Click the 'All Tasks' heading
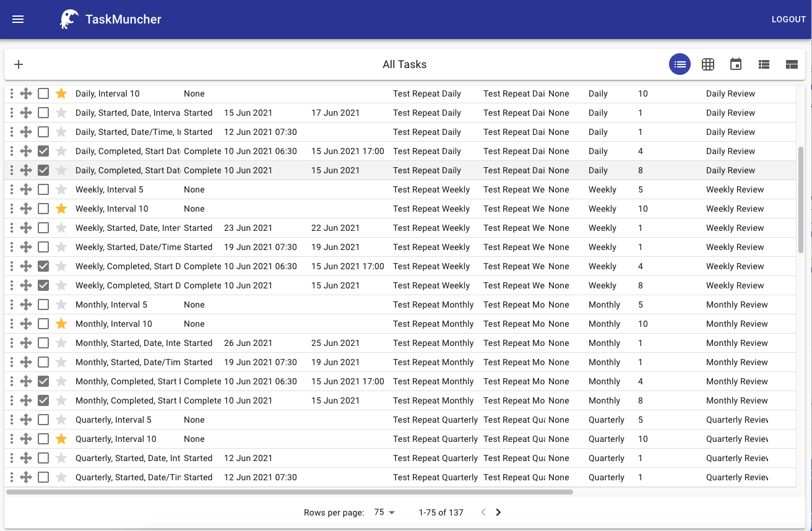 (405, 64)
